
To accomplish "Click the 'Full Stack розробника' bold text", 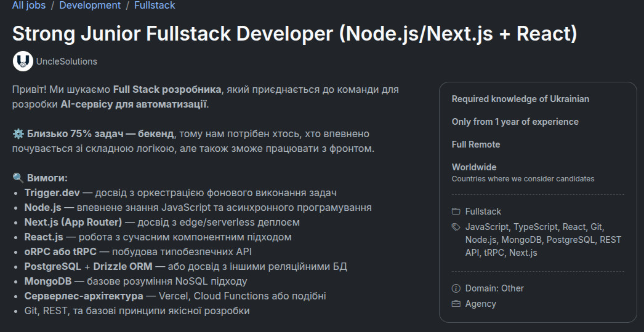I will pos(167,90).
